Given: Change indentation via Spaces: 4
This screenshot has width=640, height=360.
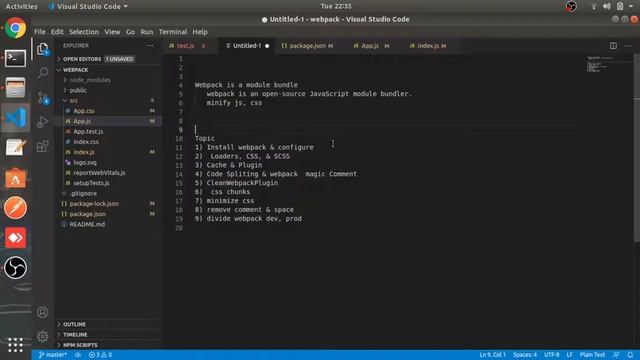Looking at the screenshot, I should pyautogui.click(x=525, y=355).
